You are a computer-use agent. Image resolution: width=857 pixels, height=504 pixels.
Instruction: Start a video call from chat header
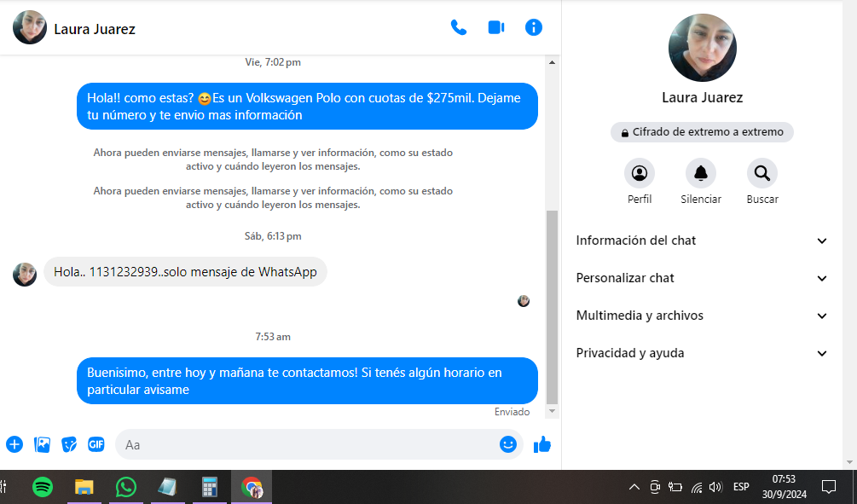(x=496, y=27)
